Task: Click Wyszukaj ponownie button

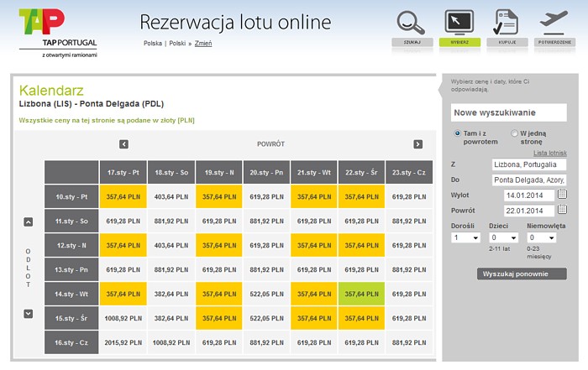Action: click(522, 274)
